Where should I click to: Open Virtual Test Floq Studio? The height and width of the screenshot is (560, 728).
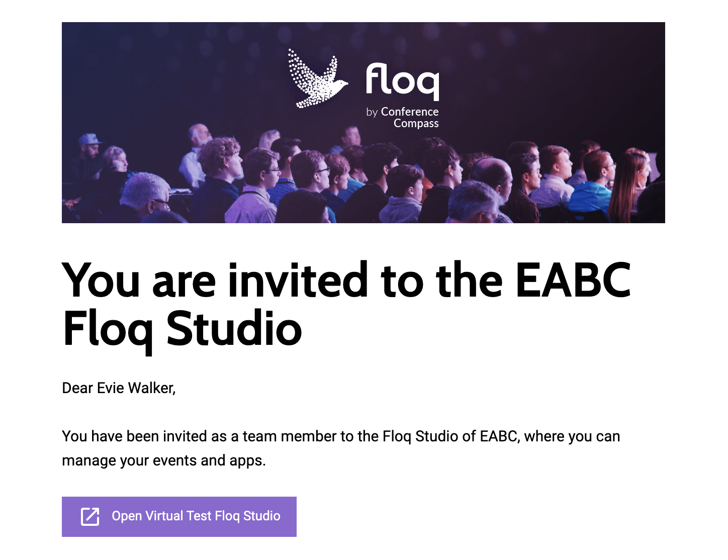[x=179, y=517]
